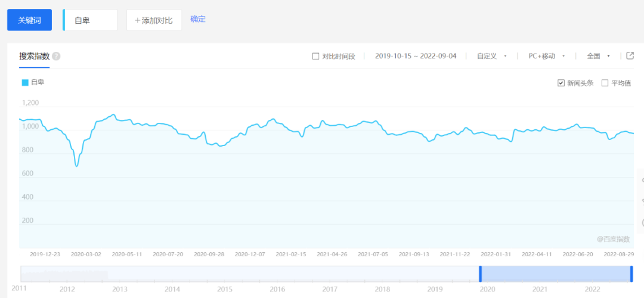Click the right timeline range handle
Viewport: 644px width, 298px height.
click(x=631, y=274)
